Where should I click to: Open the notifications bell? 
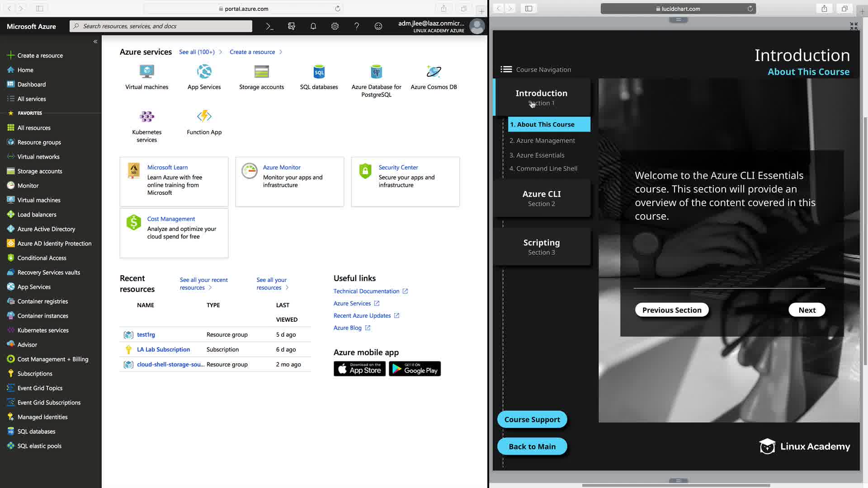(313, 26)
